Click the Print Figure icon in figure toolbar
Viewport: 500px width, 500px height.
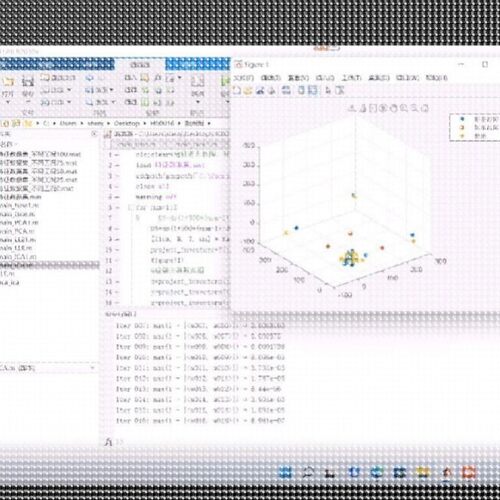(x=272, y=90)
